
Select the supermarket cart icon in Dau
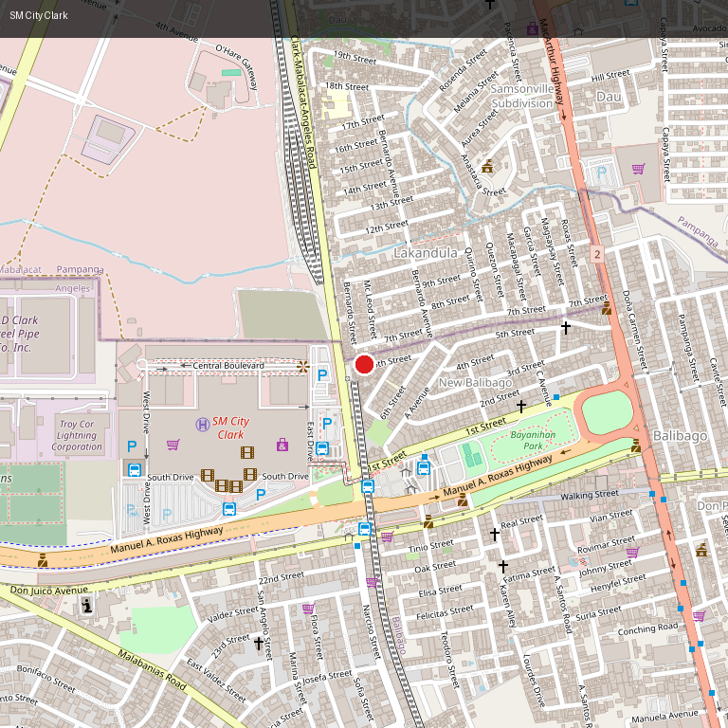[x=638, y=169]
